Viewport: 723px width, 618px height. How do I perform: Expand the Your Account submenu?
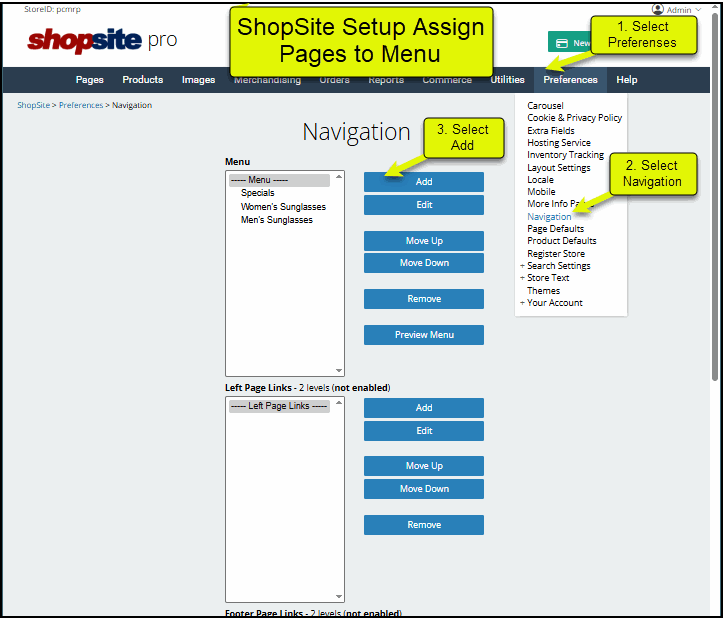pyautogui.click(x=522, y=303)
